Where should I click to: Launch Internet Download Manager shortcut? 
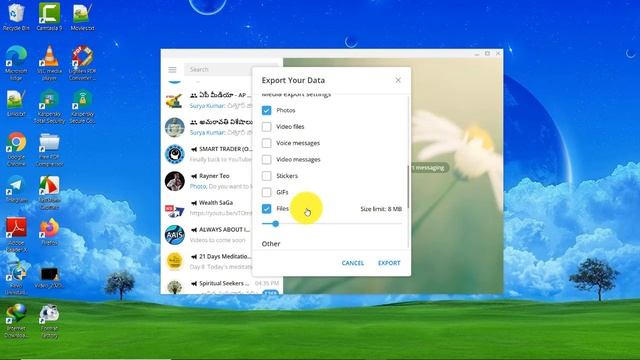click(16, 321)
